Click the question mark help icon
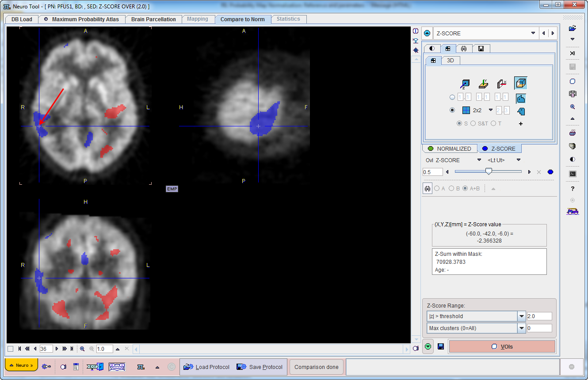The width and height of the screenshot is (588, 380). tap(573, 189)
